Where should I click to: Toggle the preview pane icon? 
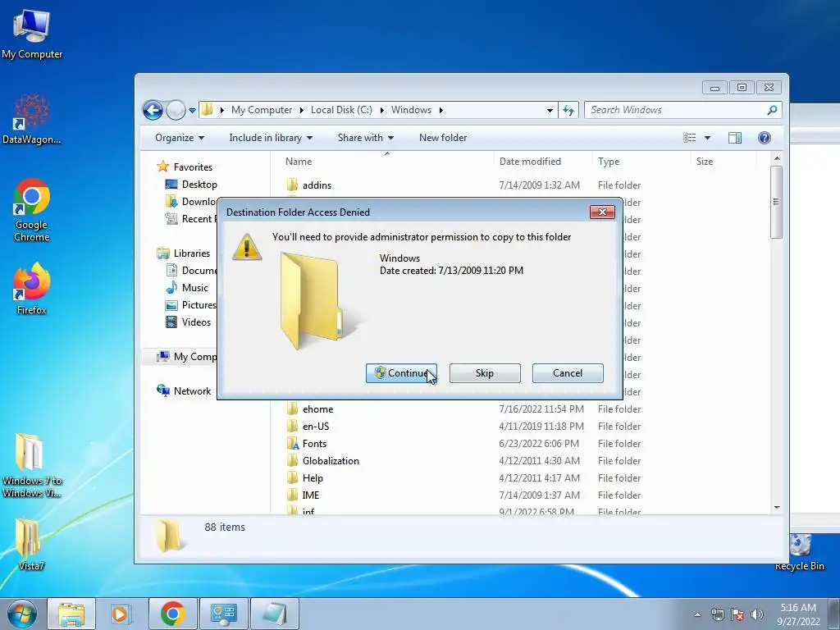point(735,138)
